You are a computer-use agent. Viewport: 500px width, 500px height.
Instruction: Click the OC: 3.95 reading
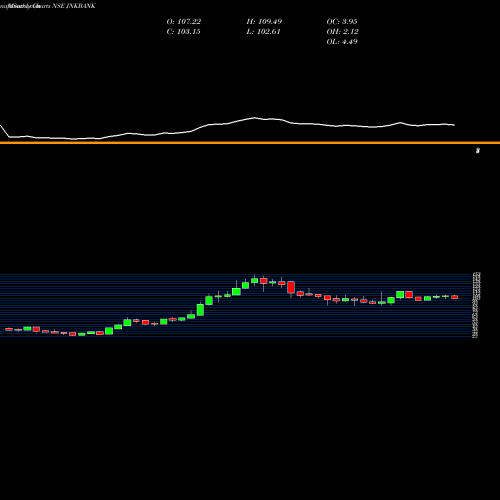(342, 22)
